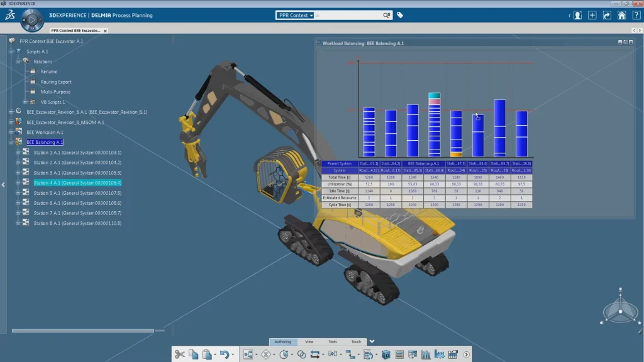This screenshot has height=362, width=644.
Task: Switch to the Tools toolbar tab
Action: click(333, 342)
